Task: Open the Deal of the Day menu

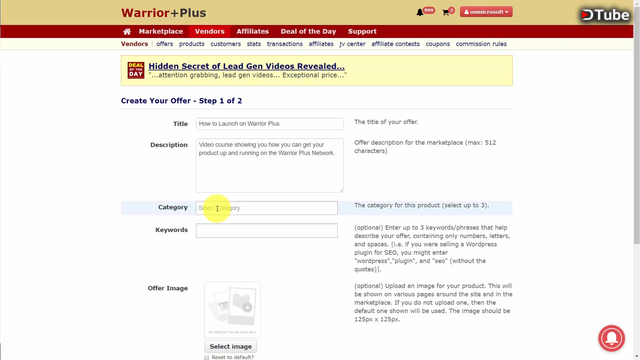Action: [x=308, y=31]
